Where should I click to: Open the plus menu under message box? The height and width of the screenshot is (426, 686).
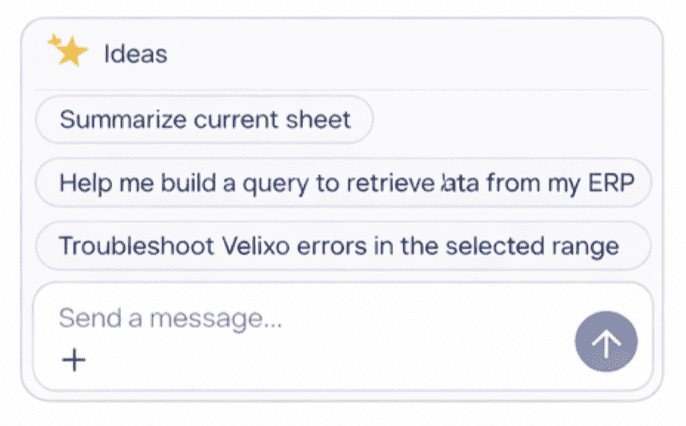click(74, 360)
